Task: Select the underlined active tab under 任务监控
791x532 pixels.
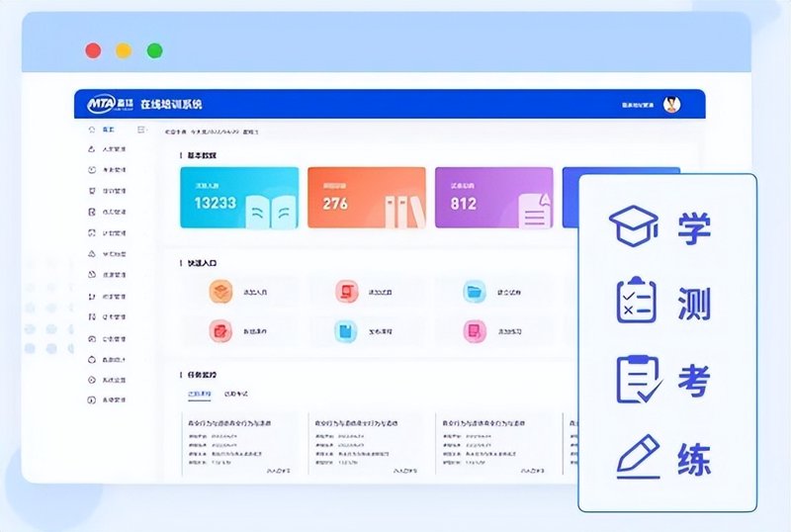Action: 200,395
